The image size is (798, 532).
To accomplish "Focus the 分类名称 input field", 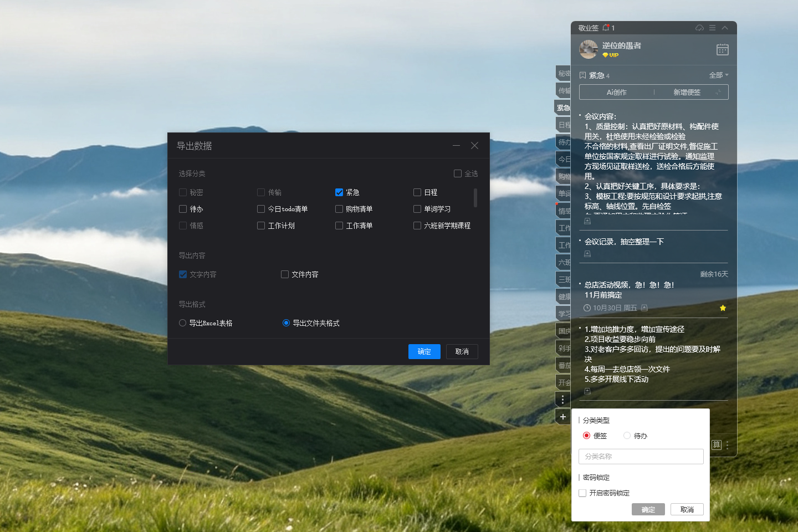I will click(x=641, y=457).
